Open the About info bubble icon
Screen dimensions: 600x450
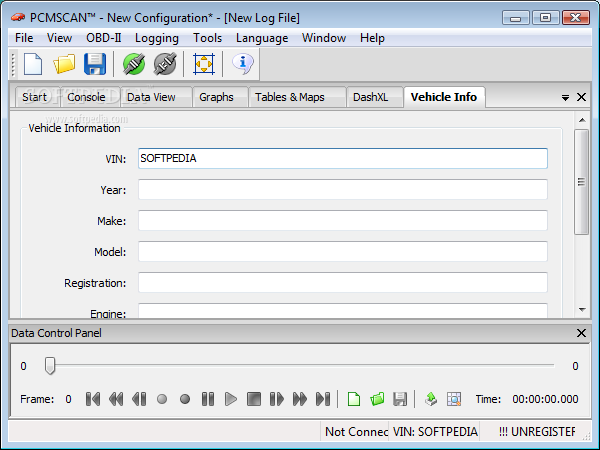[x=243, y=63]
